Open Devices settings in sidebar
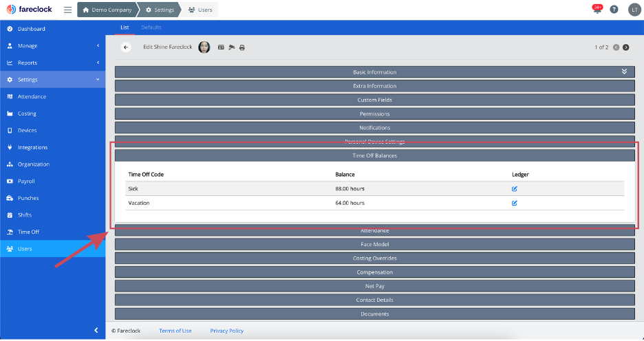This screenshot has width=644, height=341. pos(52,130)
